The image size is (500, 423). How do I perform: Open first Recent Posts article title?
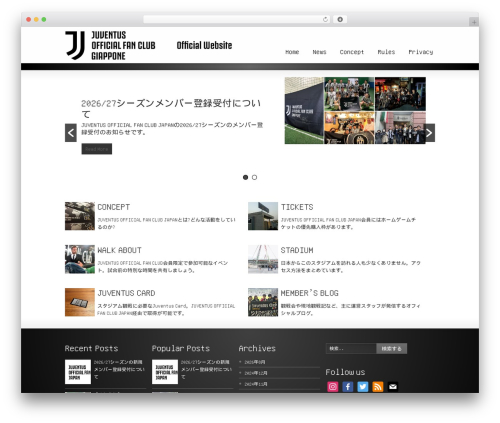click(119, 369)
